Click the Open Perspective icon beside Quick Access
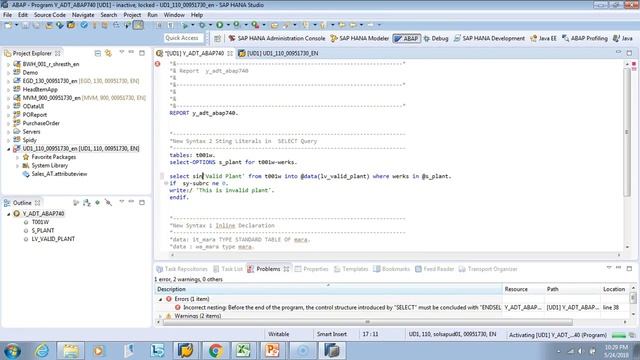This screenshot has height=360, width=640. [217, 38]
